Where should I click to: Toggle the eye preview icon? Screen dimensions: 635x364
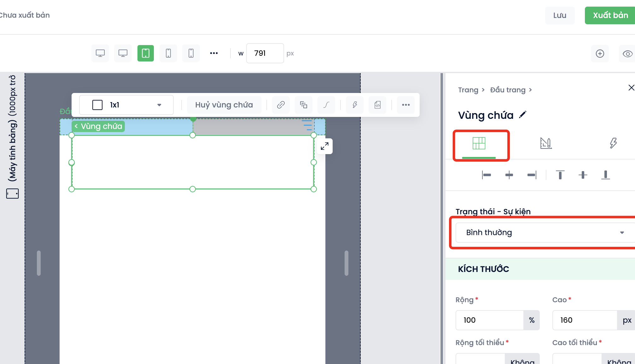click(x=627, y=54)
